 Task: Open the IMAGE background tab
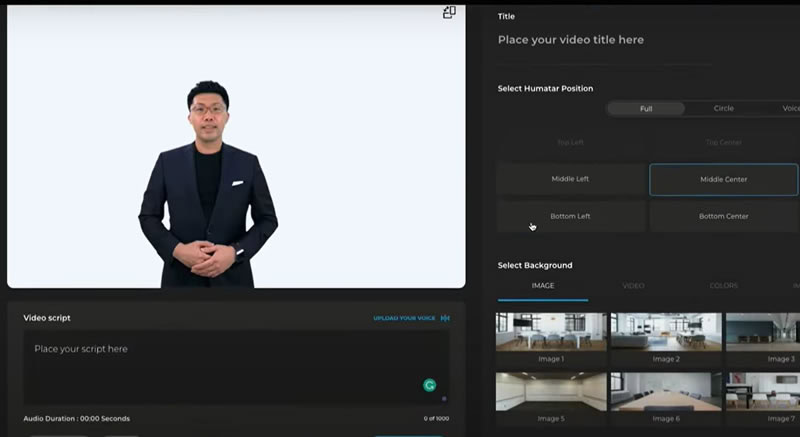click(543, 286)
